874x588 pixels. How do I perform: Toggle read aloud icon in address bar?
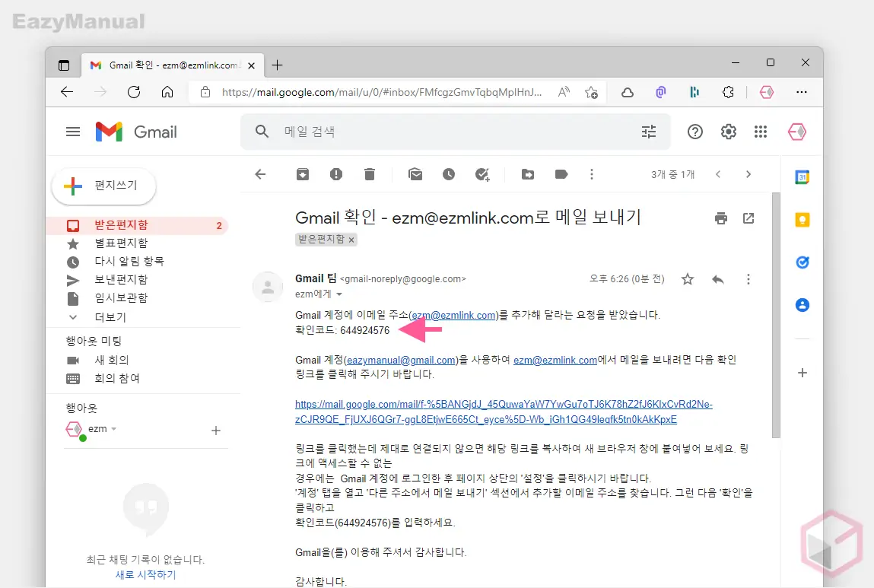pyautogui.click(x=564, y=92)
